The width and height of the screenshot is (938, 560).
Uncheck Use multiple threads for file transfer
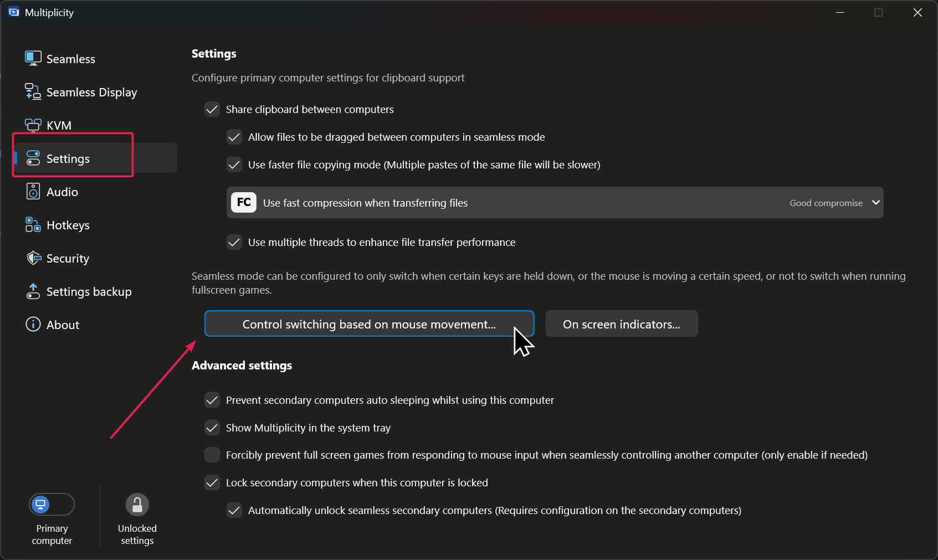(234, 242)
